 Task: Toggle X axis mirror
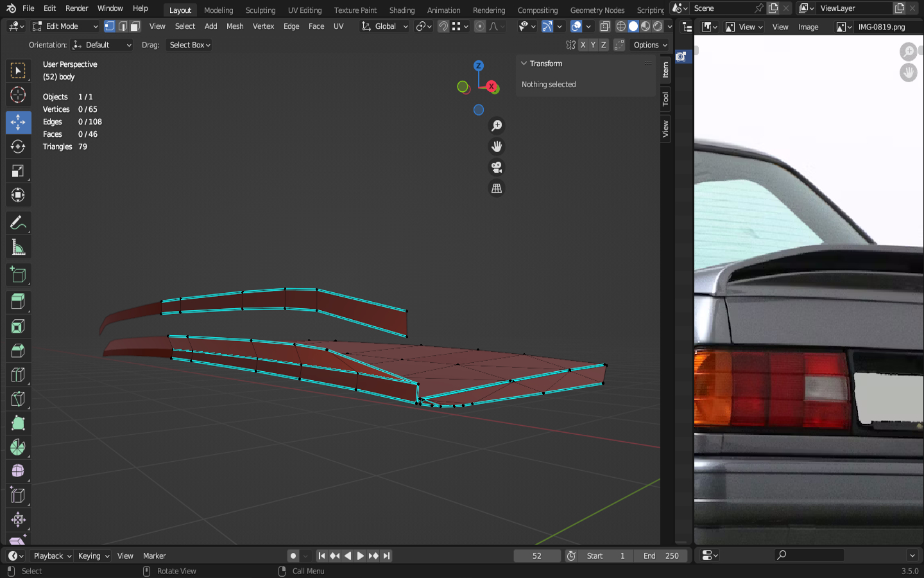click(x=583, y=45)
